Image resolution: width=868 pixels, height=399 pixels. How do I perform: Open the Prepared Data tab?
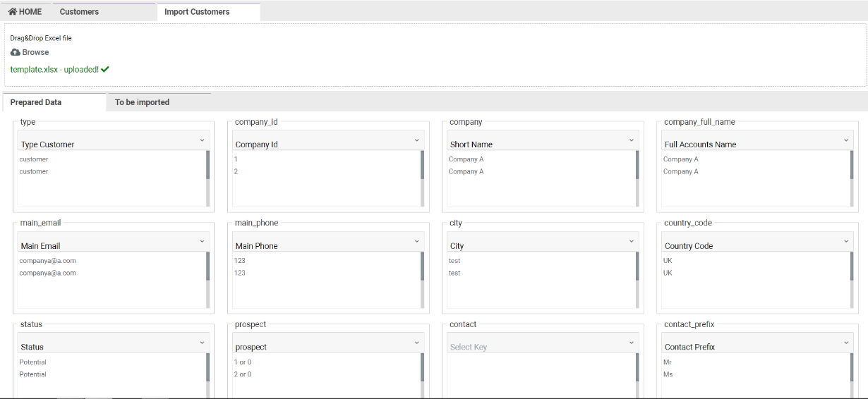(36, 102)
